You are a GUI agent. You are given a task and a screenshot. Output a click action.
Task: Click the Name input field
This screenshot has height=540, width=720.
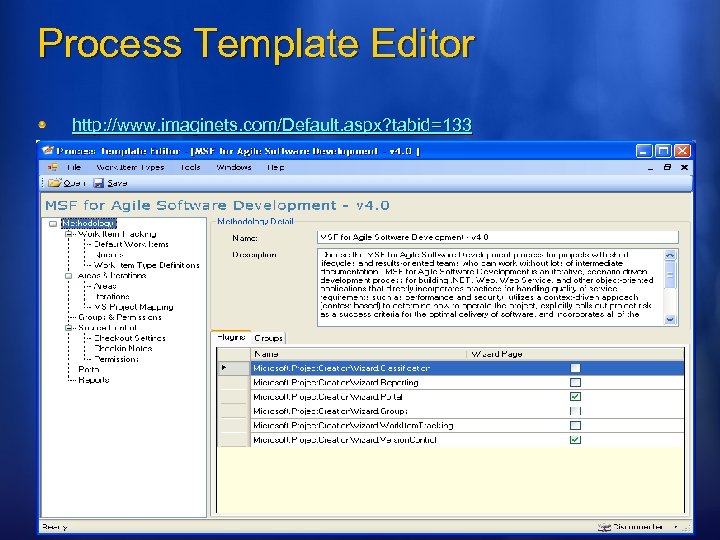click(497, 237)
